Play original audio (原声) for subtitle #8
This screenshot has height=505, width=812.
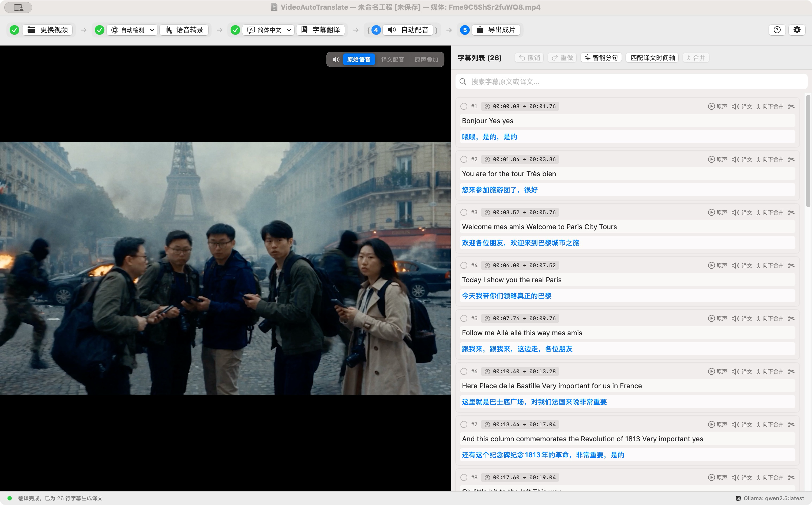coord(717,478)
